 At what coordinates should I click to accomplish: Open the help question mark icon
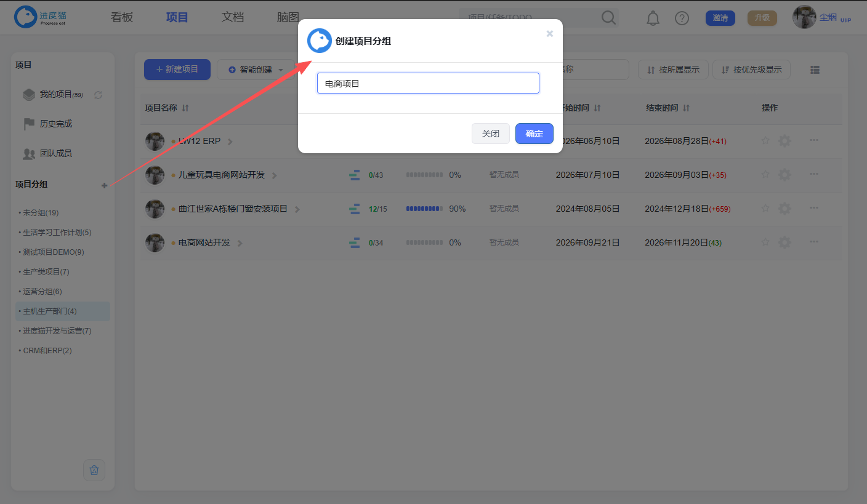point(682,18)
